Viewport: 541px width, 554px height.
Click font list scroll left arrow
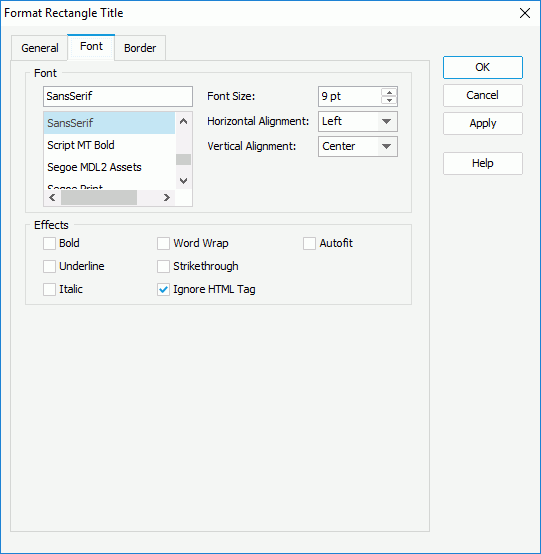pyautogui.click(x=52, y=198)
